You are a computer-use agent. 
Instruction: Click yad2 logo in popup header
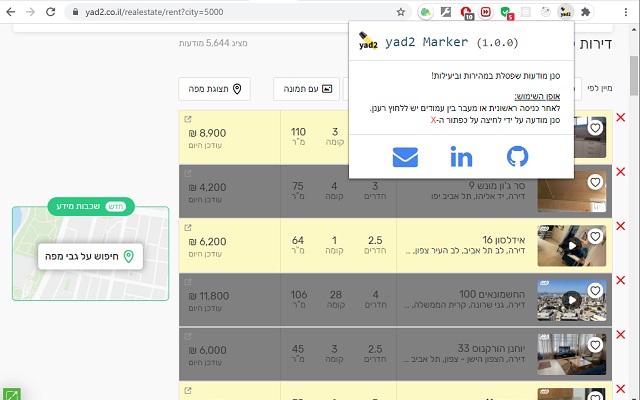(x=368, y=41)
